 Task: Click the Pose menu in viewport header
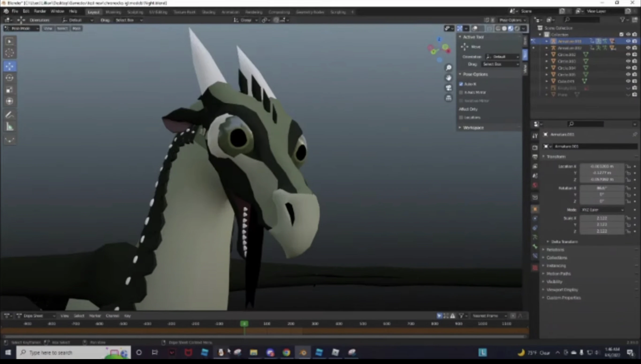pos(76,29)
